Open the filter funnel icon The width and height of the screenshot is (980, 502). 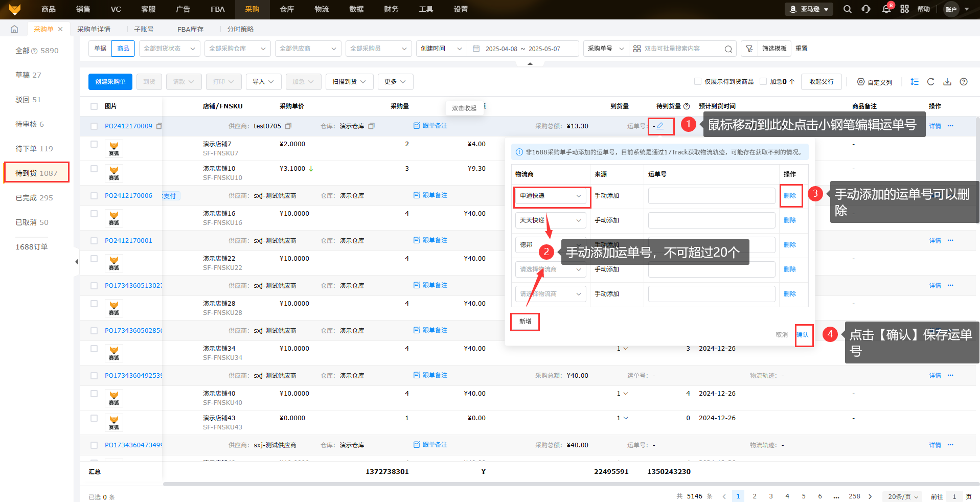tap(749, 49)
